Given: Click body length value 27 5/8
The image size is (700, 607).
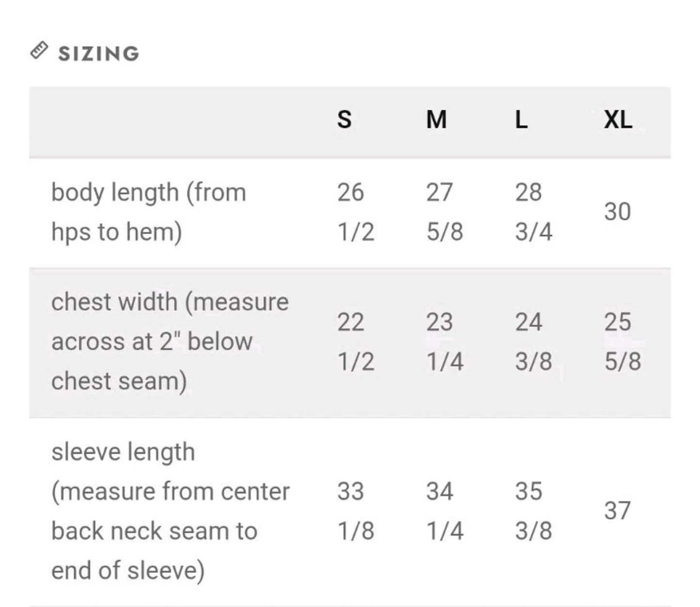Looking at the screenshot, I should point(445,212).
